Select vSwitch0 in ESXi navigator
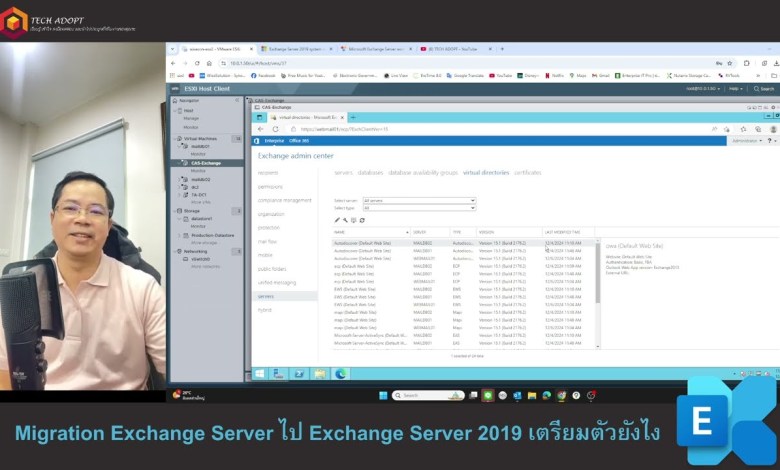Screen dimensions: 780x470 [x=200, y=259]
